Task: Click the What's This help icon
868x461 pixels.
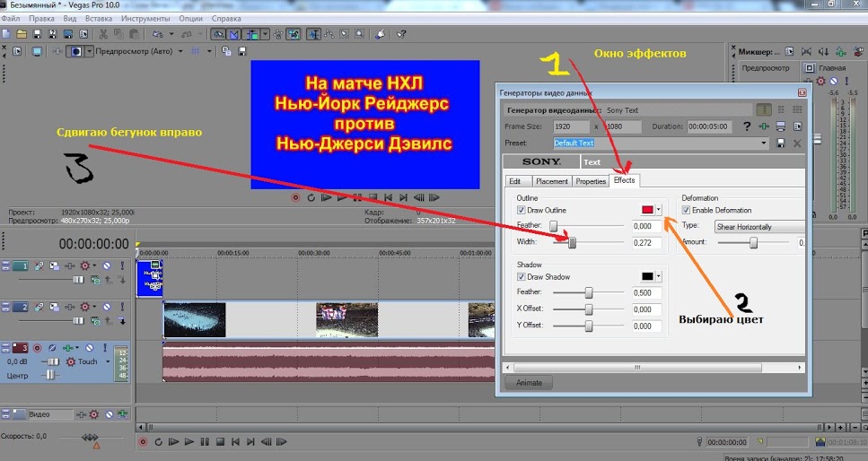Action: point(401,34)
